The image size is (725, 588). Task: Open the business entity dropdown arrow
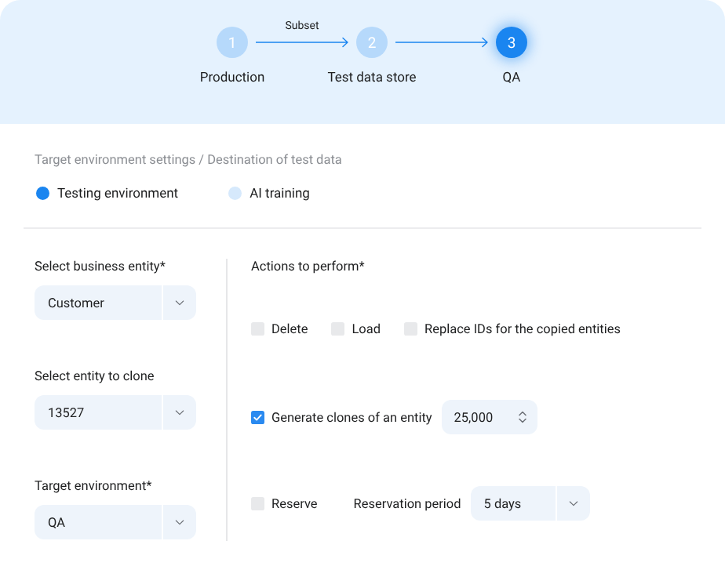(x=180, y=303)
